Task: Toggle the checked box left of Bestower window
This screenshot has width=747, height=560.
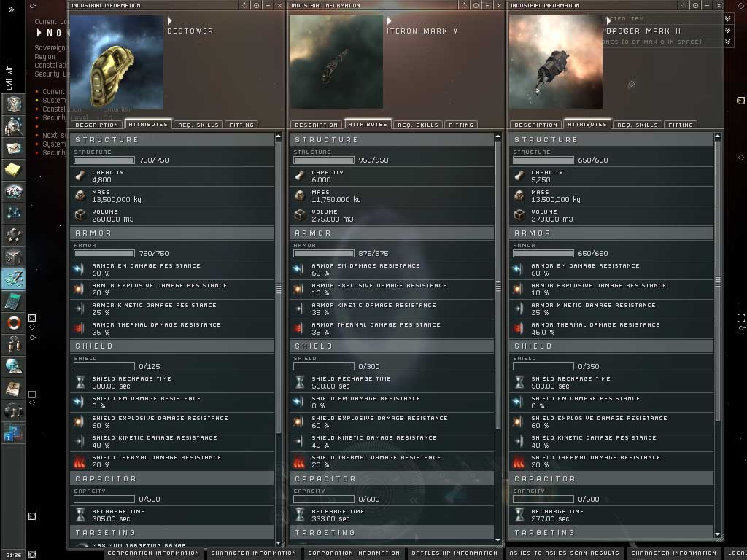Action: tap(32, 318)
